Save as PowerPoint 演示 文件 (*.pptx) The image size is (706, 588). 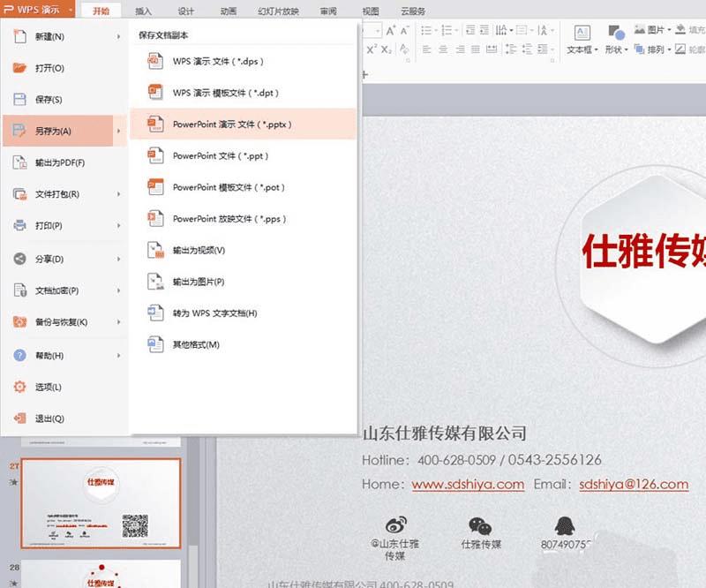coord(244,124)
